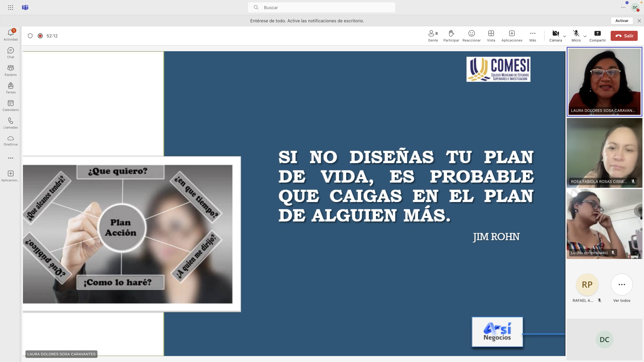
Task: Click the red recording indicator
Action: (x=40, y=36)
